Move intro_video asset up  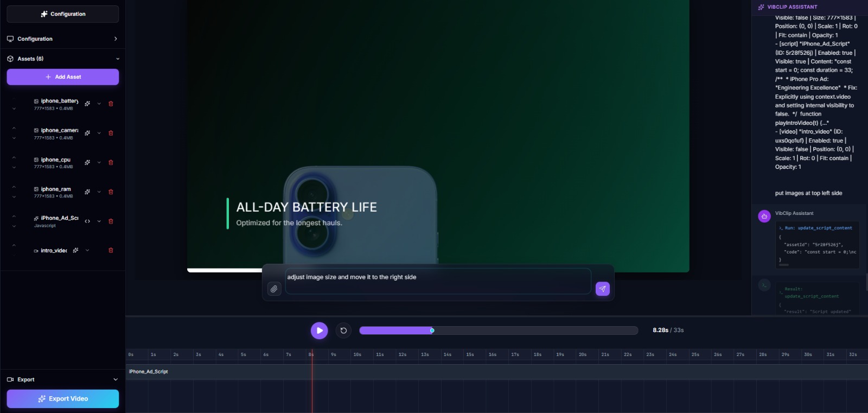pyautogui.click(x=14, y=245)
